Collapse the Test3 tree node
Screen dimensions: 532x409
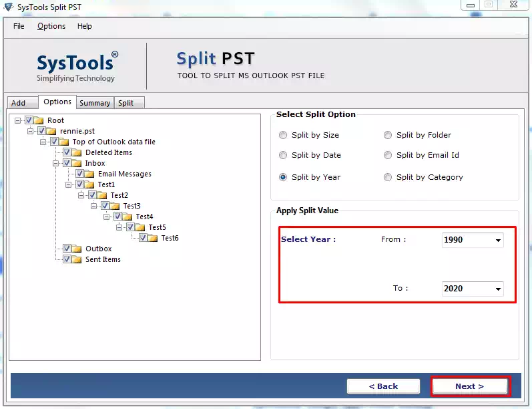(x=94, y=207)
